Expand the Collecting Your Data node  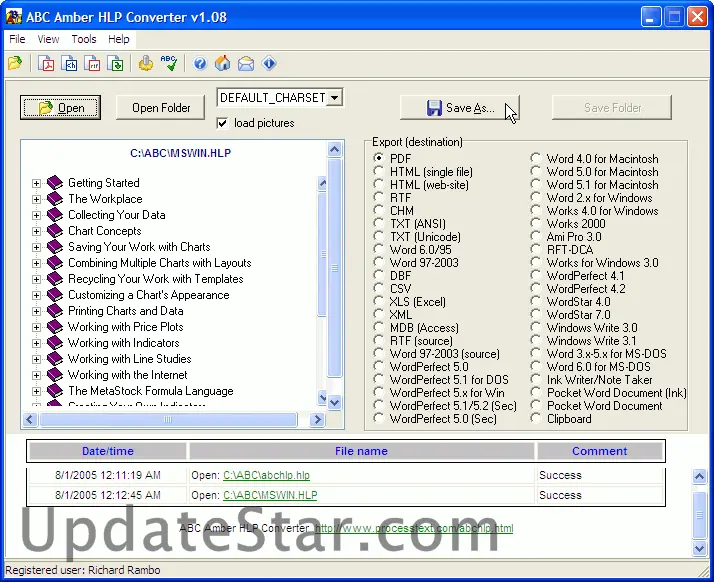[x=36, y=215]
